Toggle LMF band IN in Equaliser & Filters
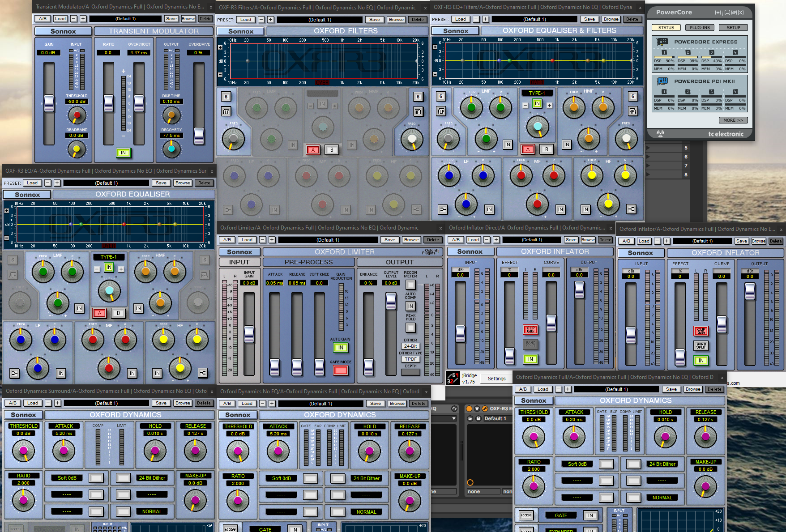This screenshot has height=532, width=786. coord(507,145)
